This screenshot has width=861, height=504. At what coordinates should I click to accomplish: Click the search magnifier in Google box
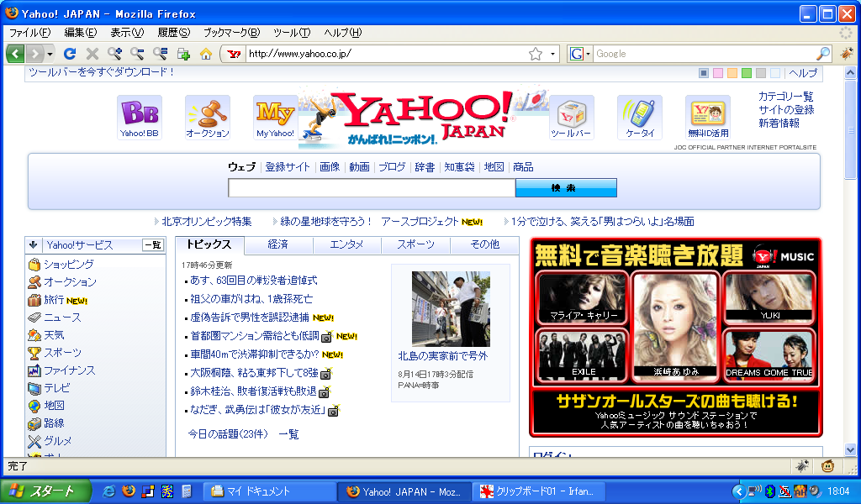point(823,54)
